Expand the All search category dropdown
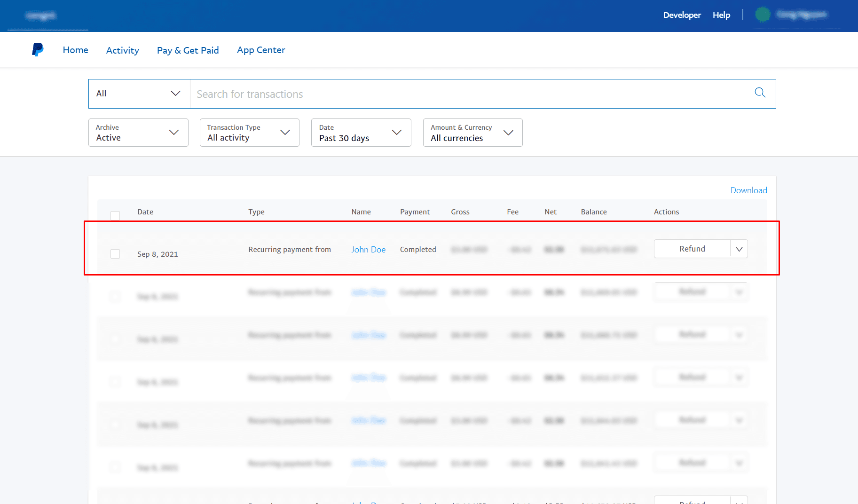The width and height of the screenshot is (858, 504). (139, 94)
